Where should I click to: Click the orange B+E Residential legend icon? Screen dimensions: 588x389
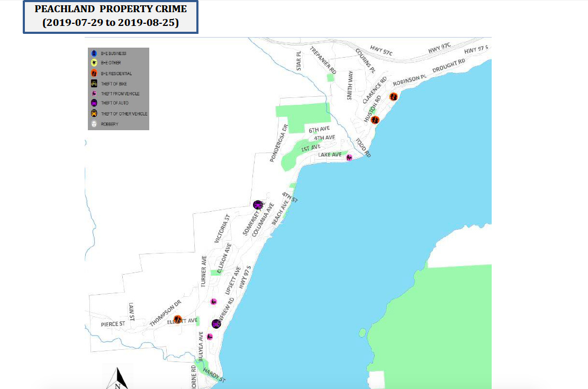94,73
